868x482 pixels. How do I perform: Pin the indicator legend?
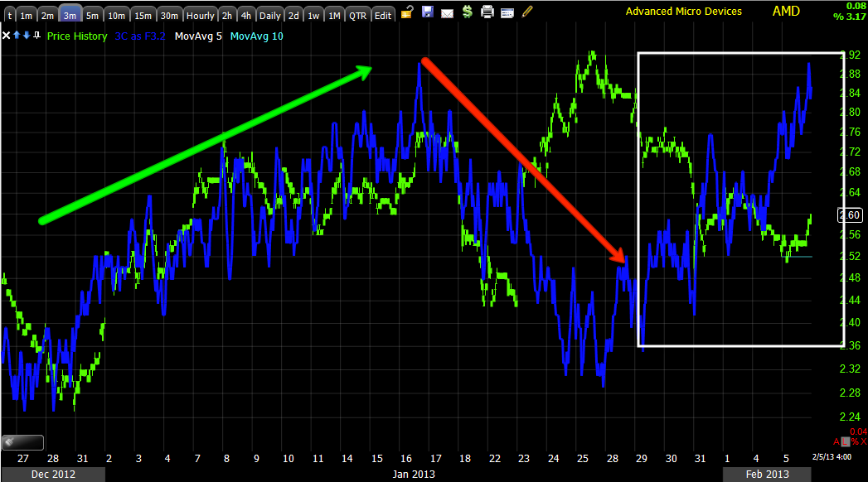point(36,36)
